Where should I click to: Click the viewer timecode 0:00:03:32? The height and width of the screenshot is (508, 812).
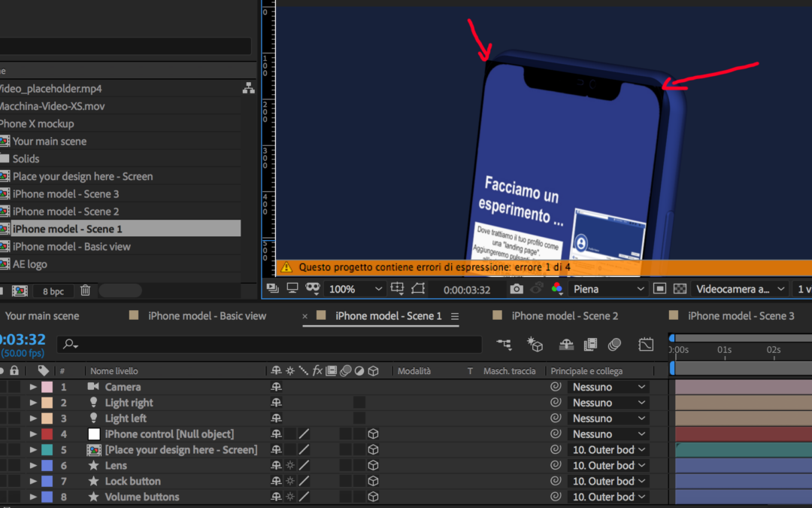pyautogui.click(x=467, y=289)
